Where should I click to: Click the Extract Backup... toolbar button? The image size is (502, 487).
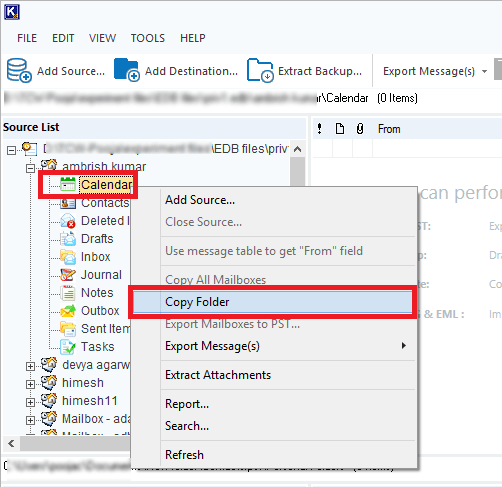click(x=304, y=71)
